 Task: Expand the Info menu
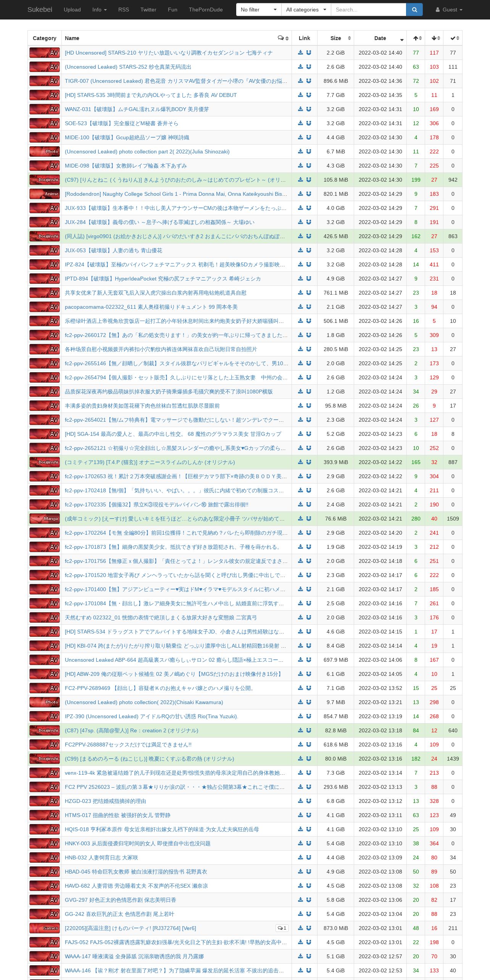(99, 10)
